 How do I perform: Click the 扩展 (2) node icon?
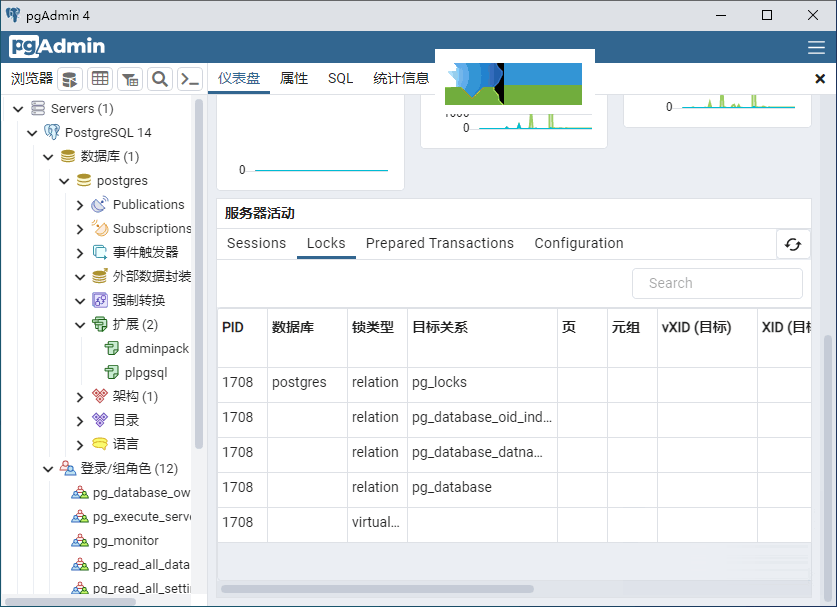coord(100,324)
